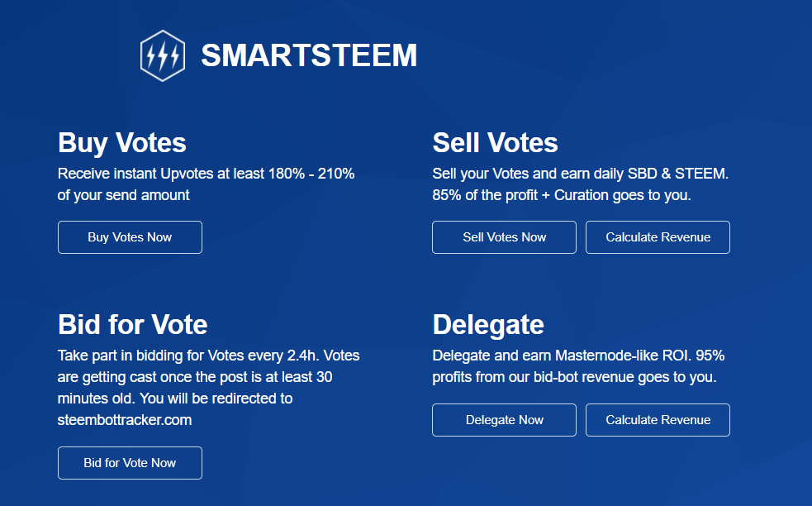
Task: Click the SmartSteem hexagon lightning logo
Action: tap(161, 56)
